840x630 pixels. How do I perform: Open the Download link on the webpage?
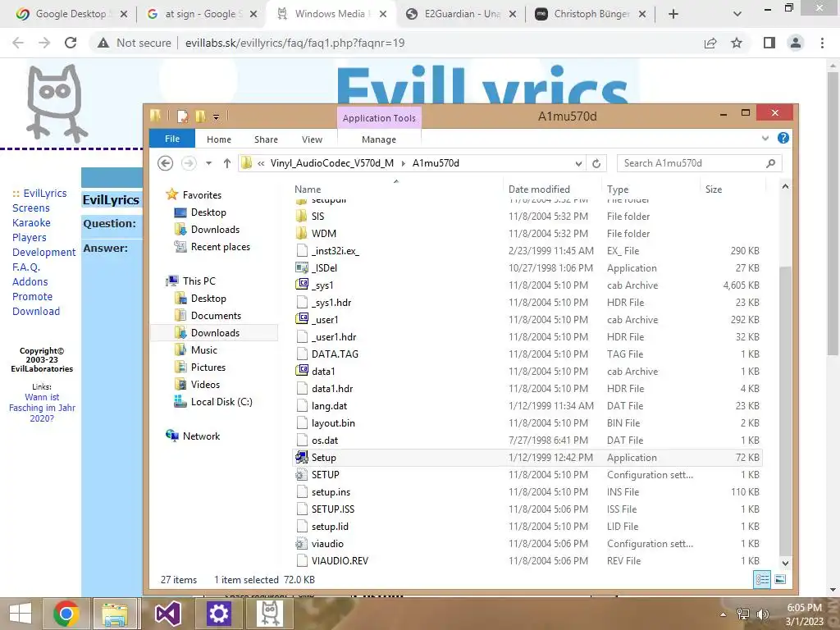tap(36, 311)
